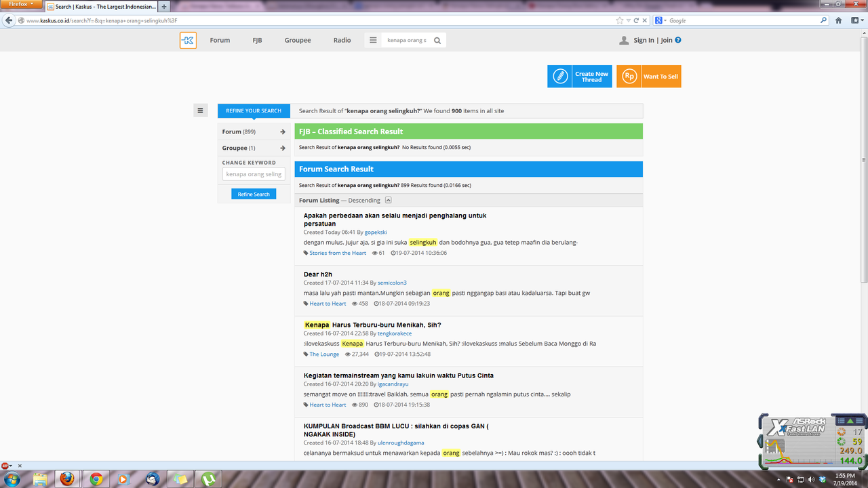The width and height of the screenshot is (868, 488).
Task: Open thread 'Kenapa Harus Terburu-buru Menikah, Sih?'
Action: pyautogui.click(x=372, y=325)
